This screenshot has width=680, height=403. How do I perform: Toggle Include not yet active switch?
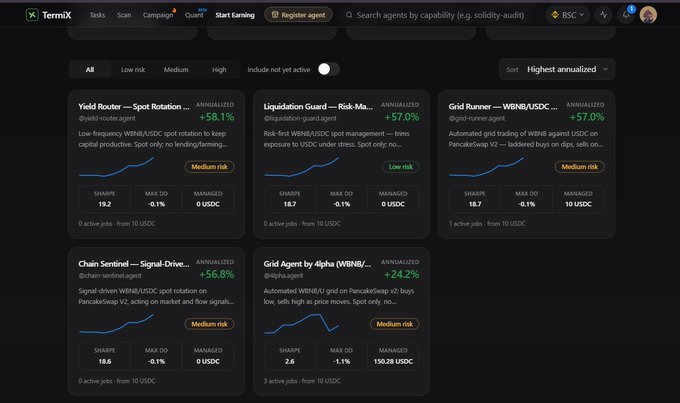328,69
